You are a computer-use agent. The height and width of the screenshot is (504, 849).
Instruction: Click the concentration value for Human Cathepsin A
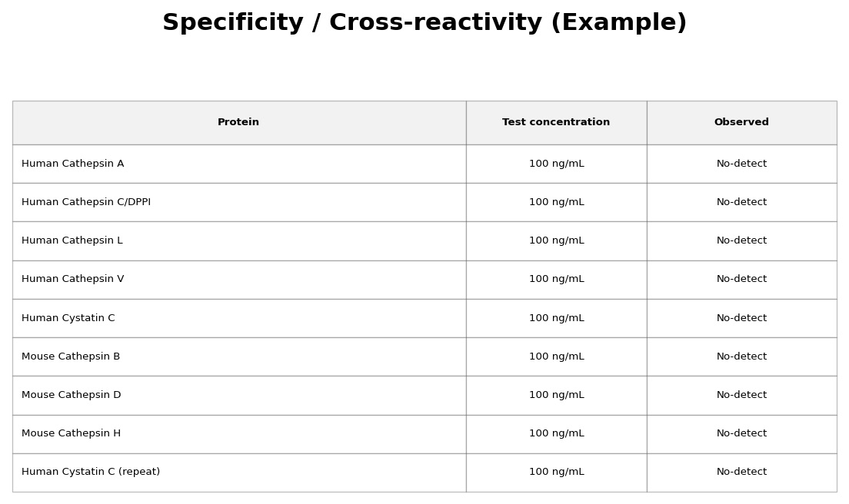pyautogui.click(x=556, y=164)
